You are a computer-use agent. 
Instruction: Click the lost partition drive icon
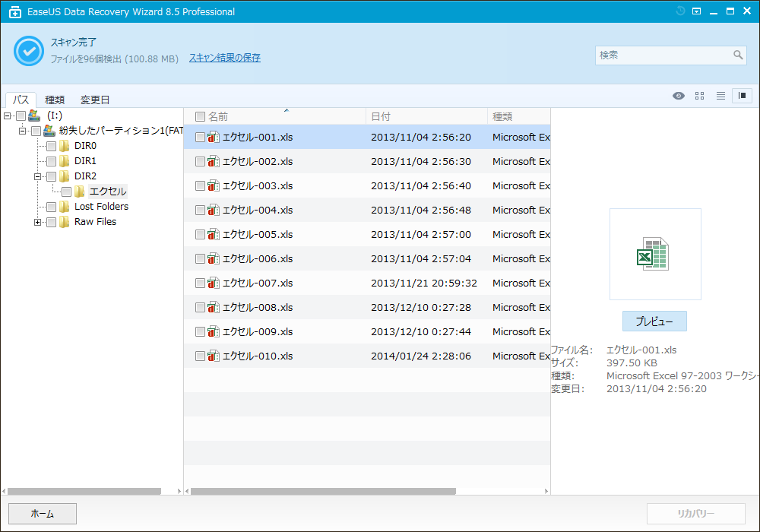(x=49, y=131)
